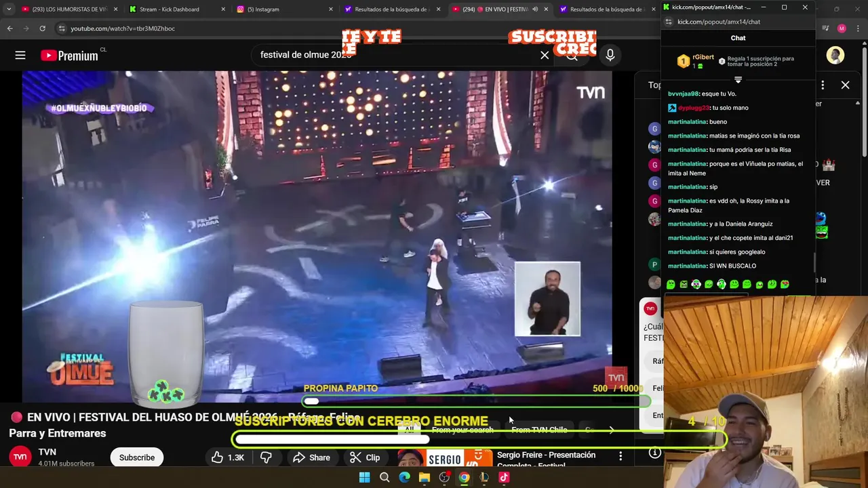This screenshot has width=868, height=488.
Task: Click the Kick popout chat URL
Action: (x=719, y=22)
